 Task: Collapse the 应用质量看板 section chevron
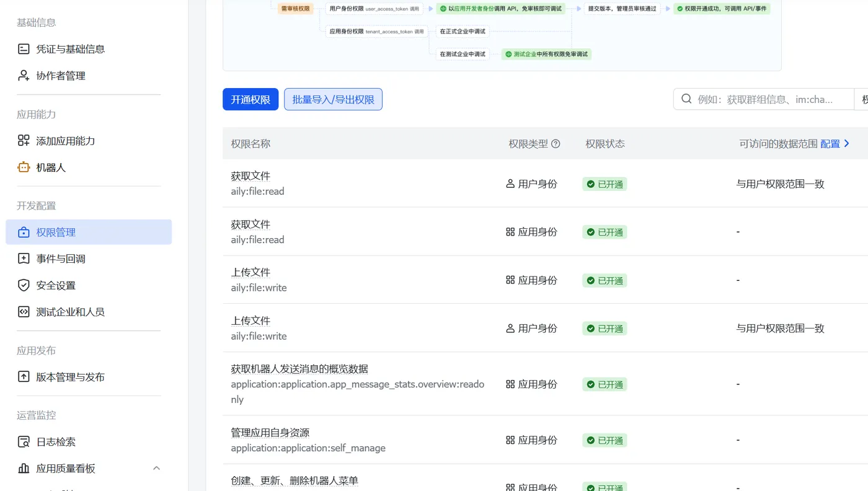tap(157, 468)
